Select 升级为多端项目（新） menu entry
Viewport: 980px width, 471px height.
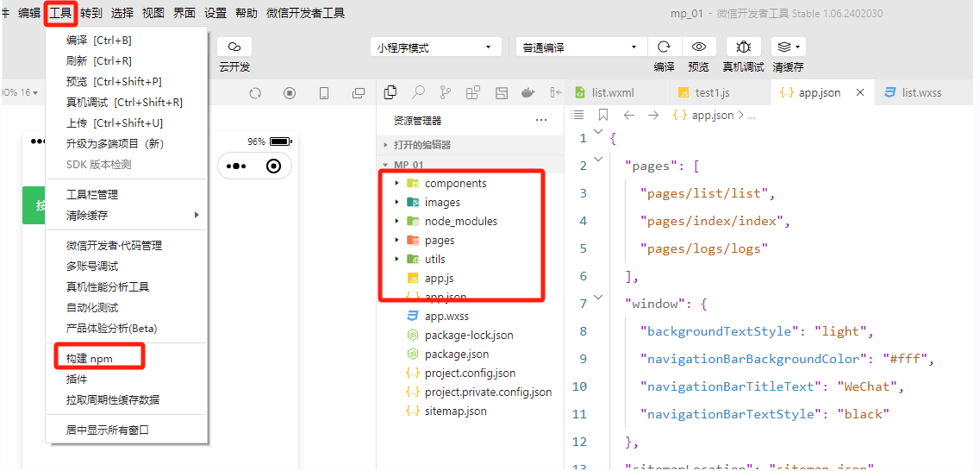point(126,144)
